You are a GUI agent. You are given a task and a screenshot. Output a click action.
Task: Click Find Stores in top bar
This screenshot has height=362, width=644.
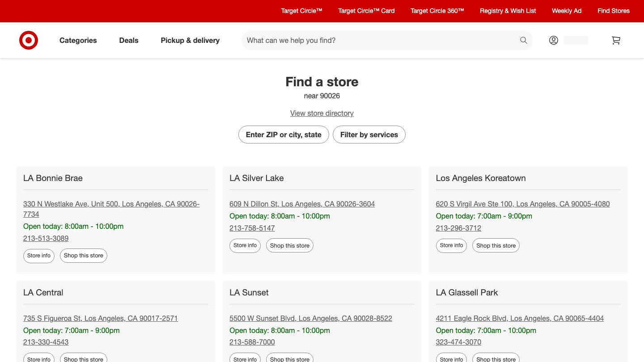click(x=613, y=11)
